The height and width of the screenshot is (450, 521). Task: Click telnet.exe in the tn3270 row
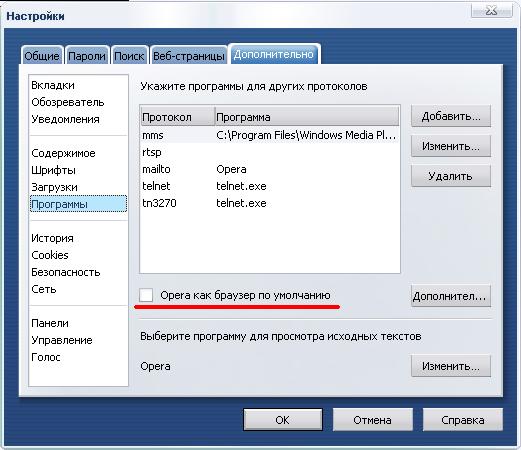(241, 203)
